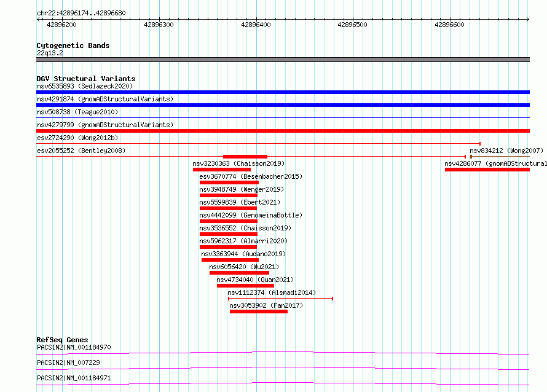Open the nsv508738 (Teague2010) variant label

tap(77, 112)
